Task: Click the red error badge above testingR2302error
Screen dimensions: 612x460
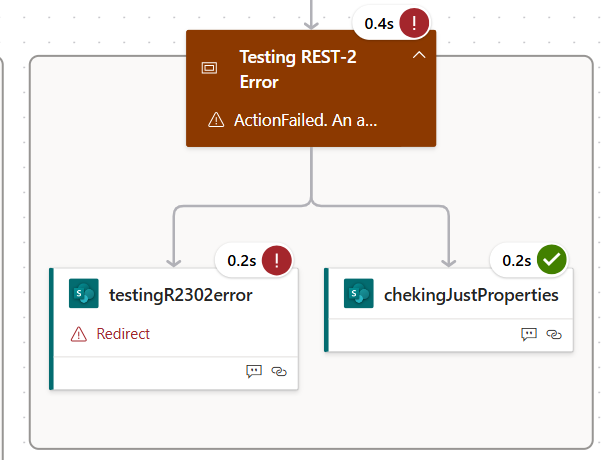Action: [x=277, y=261]
